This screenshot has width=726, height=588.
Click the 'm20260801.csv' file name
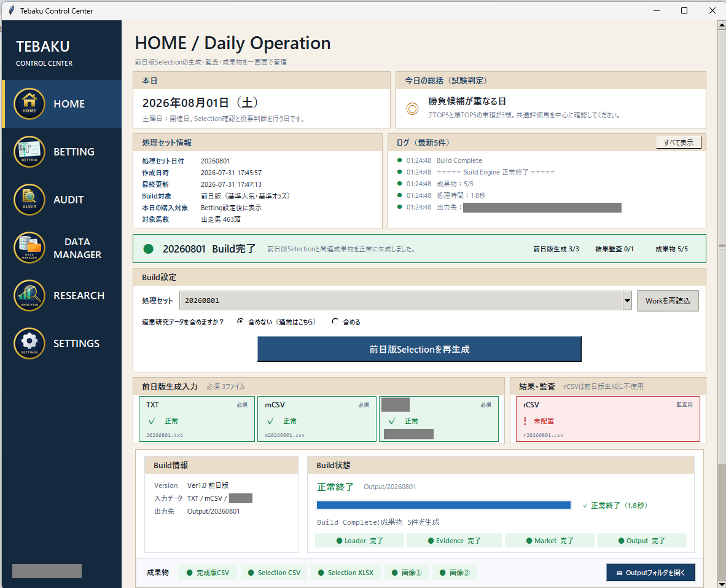tap(284, 435)
